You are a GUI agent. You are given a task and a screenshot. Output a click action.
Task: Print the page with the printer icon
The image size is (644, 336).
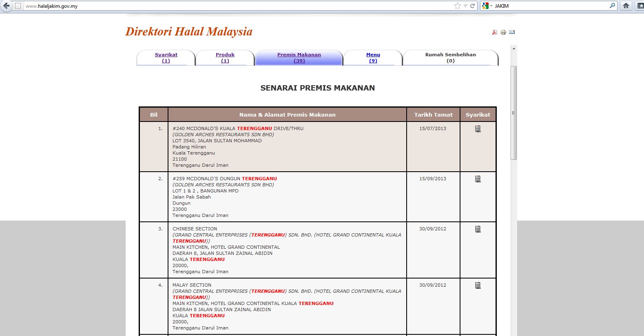[x=503, y=32]
